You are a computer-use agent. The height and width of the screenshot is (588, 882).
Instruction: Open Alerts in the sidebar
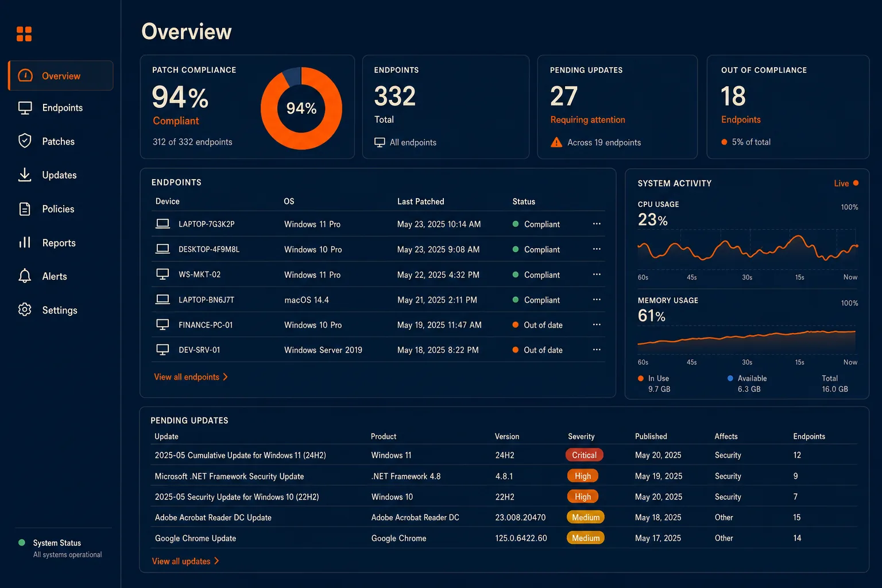pyautogui.click(x=61, y=276)
